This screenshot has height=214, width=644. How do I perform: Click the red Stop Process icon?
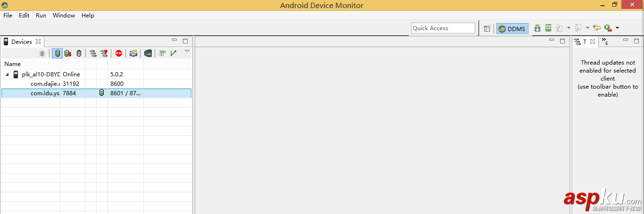119,53
